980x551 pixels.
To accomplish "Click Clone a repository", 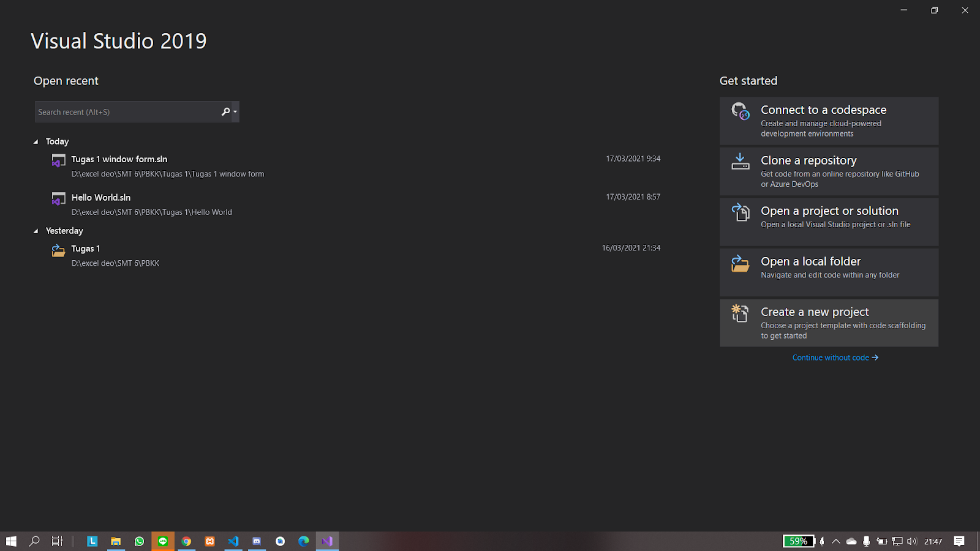I will coord(829,171).
